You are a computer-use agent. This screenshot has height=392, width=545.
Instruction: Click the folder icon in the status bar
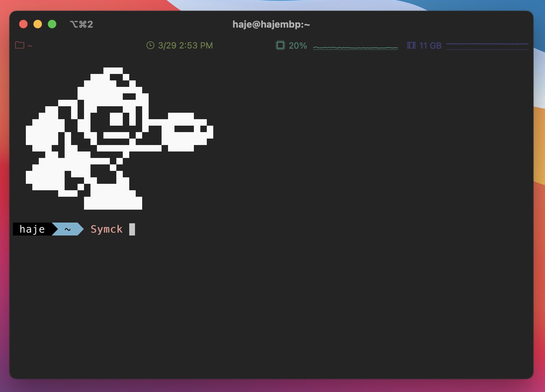pos(20,45)
